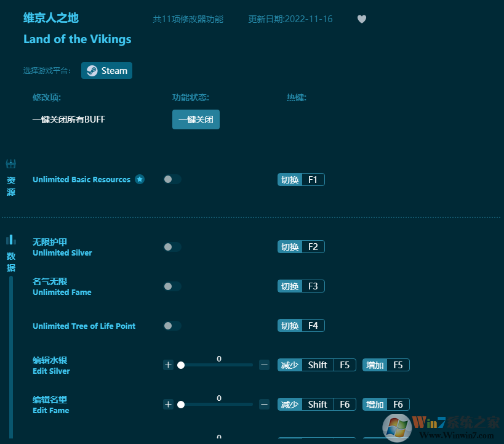Click the heart favorite icon
The height and width of the screenshot is (444, 504).
[x=362, y=19]
